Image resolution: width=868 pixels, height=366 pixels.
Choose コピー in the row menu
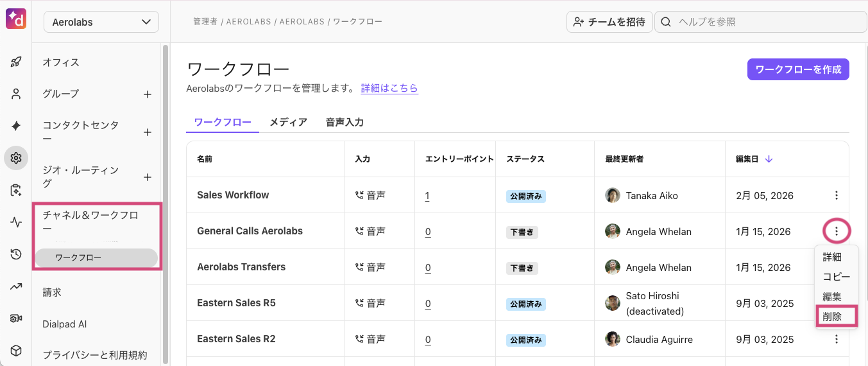836,277
